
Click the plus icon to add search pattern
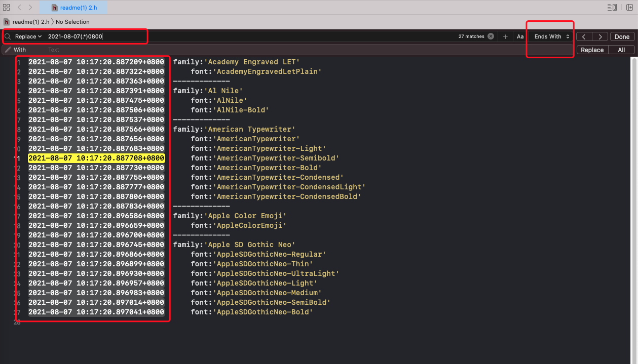click(505, 36)
